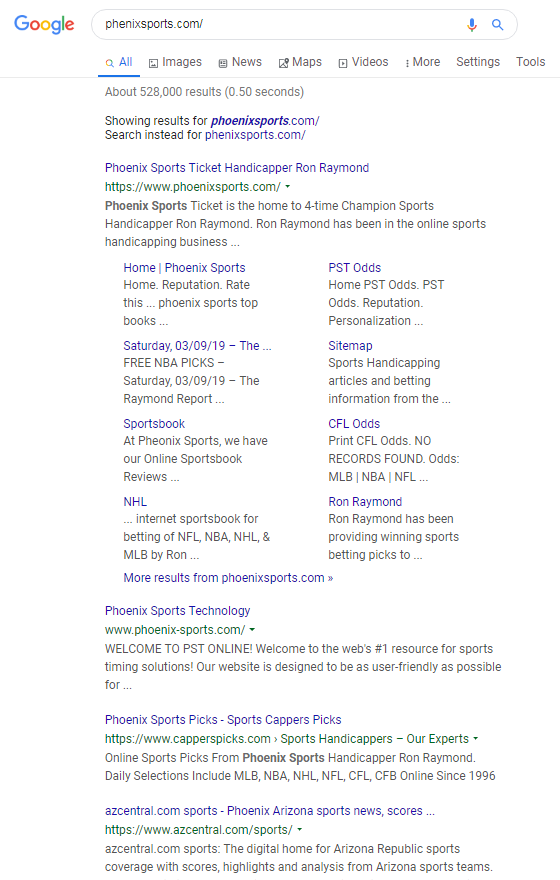Open search Settings
The image size is (560, 880).
pos(478,62)
